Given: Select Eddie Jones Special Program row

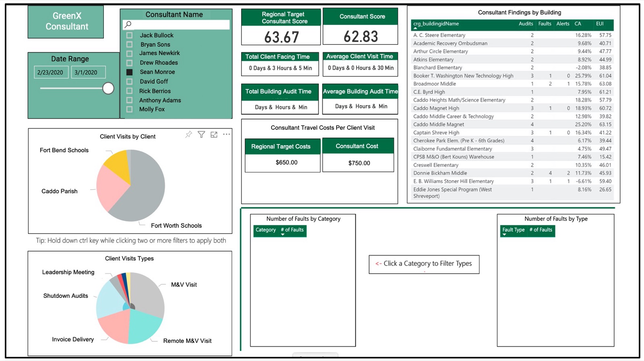Looking at the screenshot, I should (x=512, y=193).
